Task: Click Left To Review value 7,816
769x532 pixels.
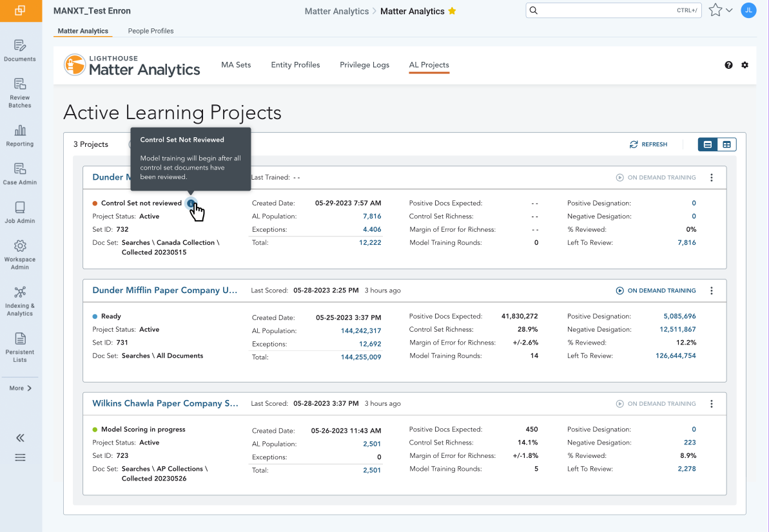Action: (686, 242)
